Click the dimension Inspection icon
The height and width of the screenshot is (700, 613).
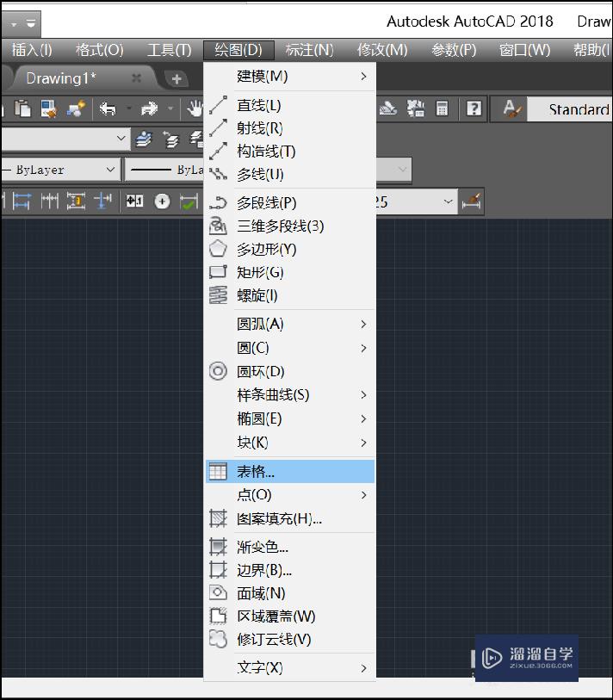189,201
